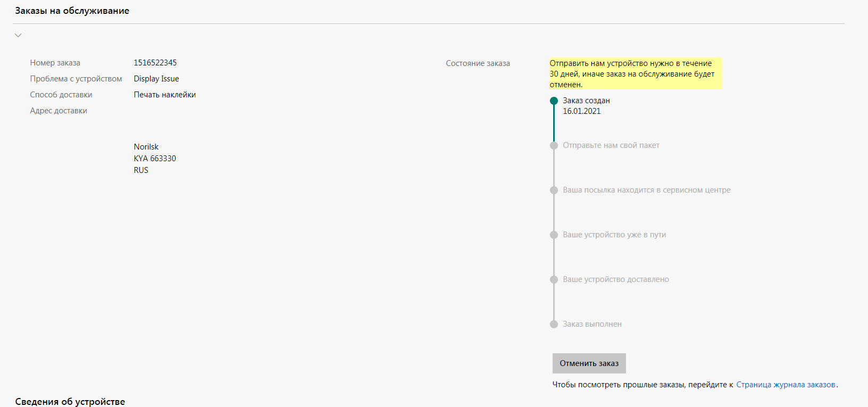Click the Norilsk address line
868x407 pixels.
pyautogui.click(x=146, y=147)
